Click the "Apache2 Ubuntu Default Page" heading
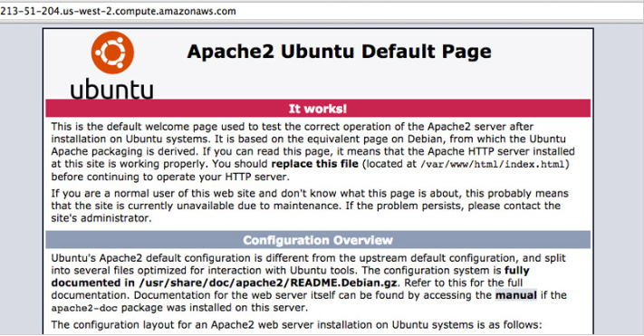Viewport: 644px width, 336px height. [339, 52]
